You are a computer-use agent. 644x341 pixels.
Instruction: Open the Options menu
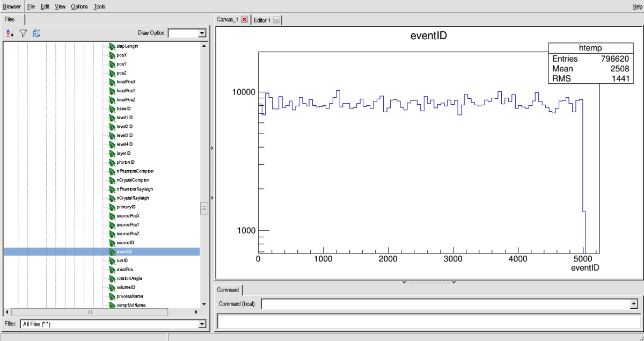[79, 6]
